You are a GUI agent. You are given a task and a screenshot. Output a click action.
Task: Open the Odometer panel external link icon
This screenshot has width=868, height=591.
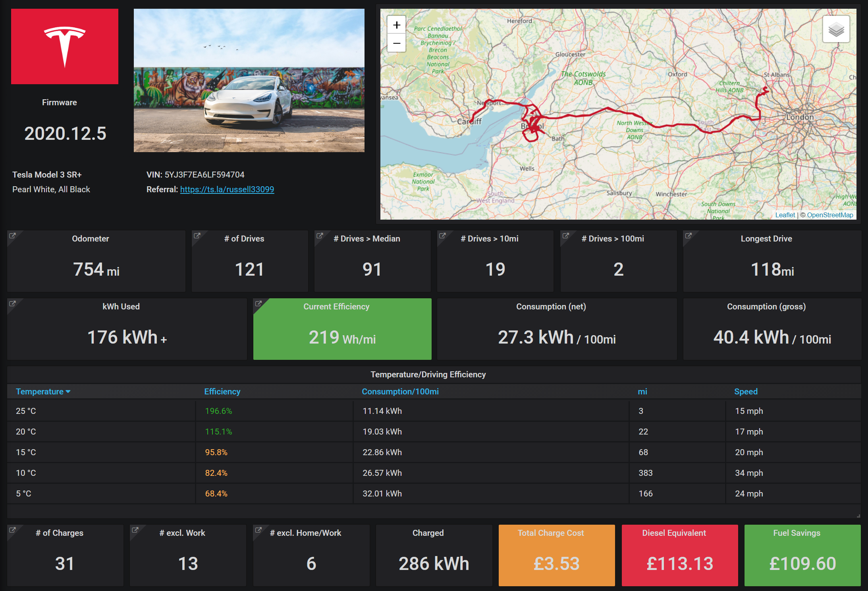[12, 236]
